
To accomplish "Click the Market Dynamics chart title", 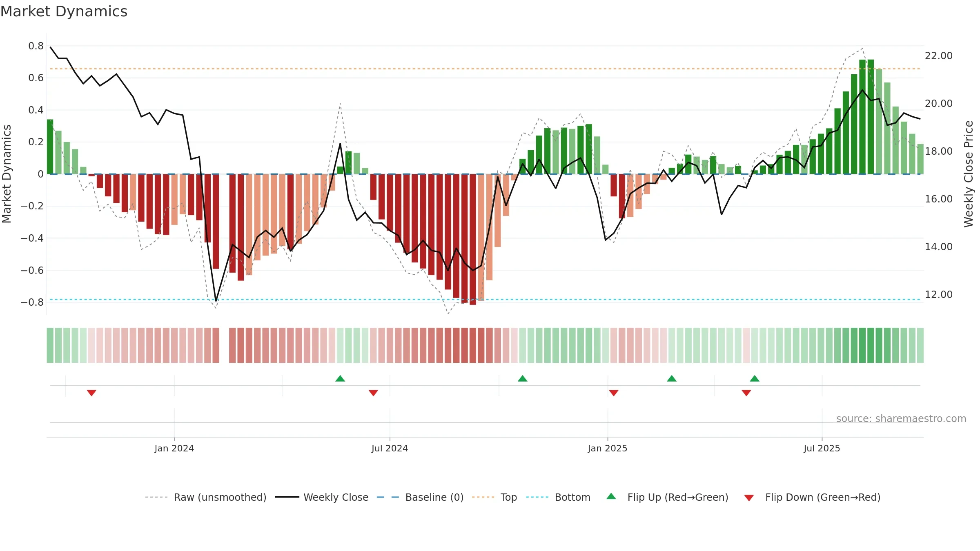I will pos(64,11).
